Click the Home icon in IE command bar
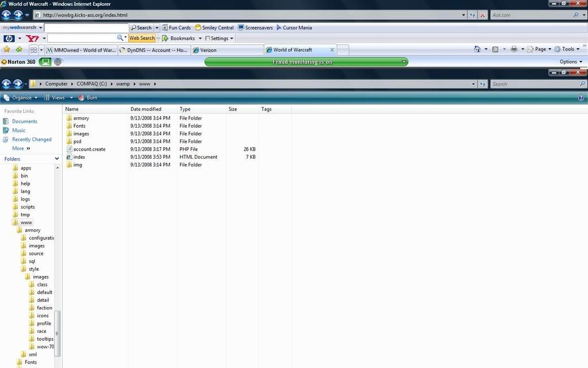Image resolution: width=588 pixels, height=368 pixels. pos(477,49)
